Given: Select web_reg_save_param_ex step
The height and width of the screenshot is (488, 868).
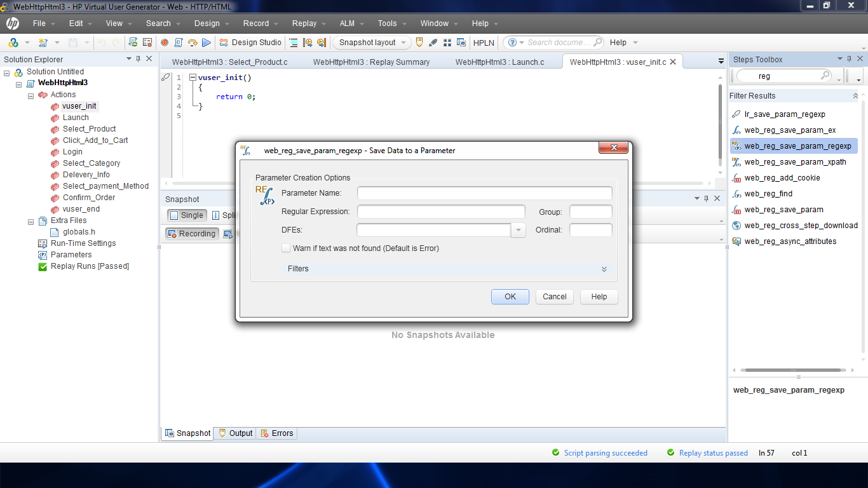Looking at the screenshot, I should [x=790, y=130].
